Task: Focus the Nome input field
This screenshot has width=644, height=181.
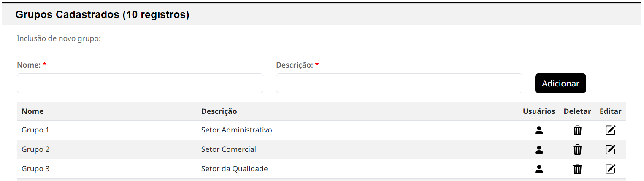Action: click(x=140, y=84)
